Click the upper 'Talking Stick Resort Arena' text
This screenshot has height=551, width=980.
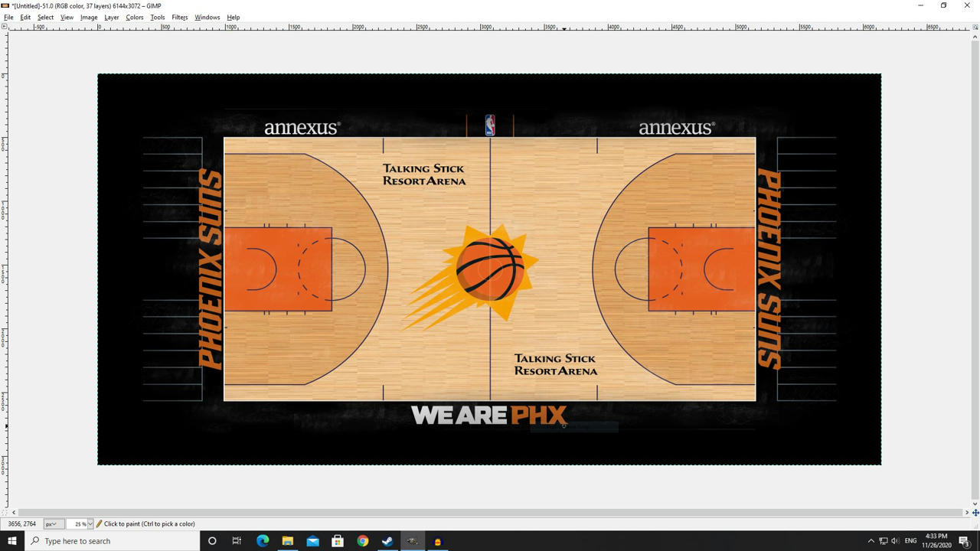tap(424, 174)
